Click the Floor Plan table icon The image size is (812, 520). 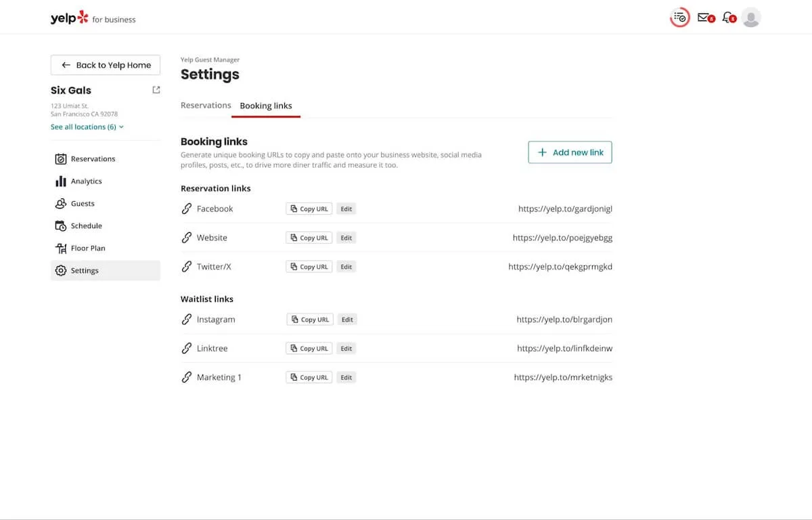[x=60, y=248]
